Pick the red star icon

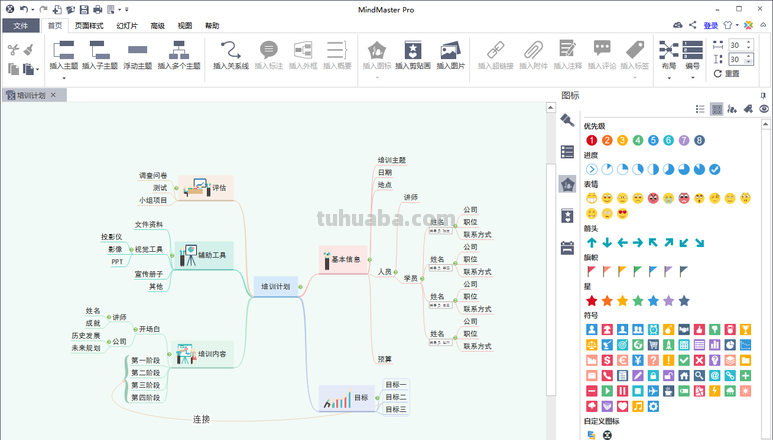(x=592, y=300)
